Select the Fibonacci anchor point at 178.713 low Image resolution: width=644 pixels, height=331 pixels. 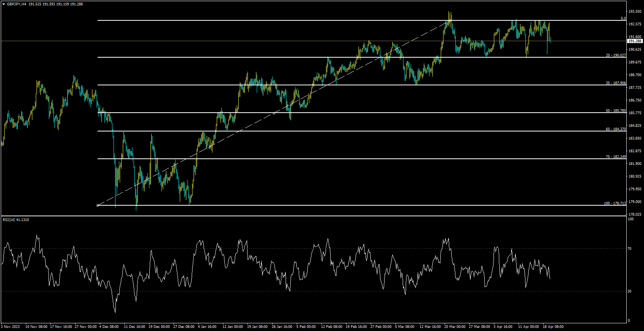98,205
